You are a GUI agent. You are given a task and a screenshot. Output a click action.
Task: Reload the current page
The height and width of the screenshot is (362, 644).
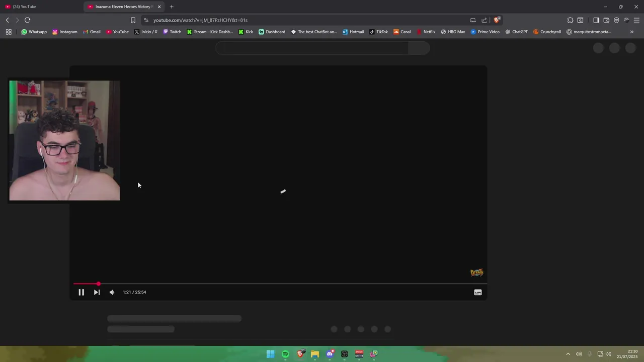point(27,20)
